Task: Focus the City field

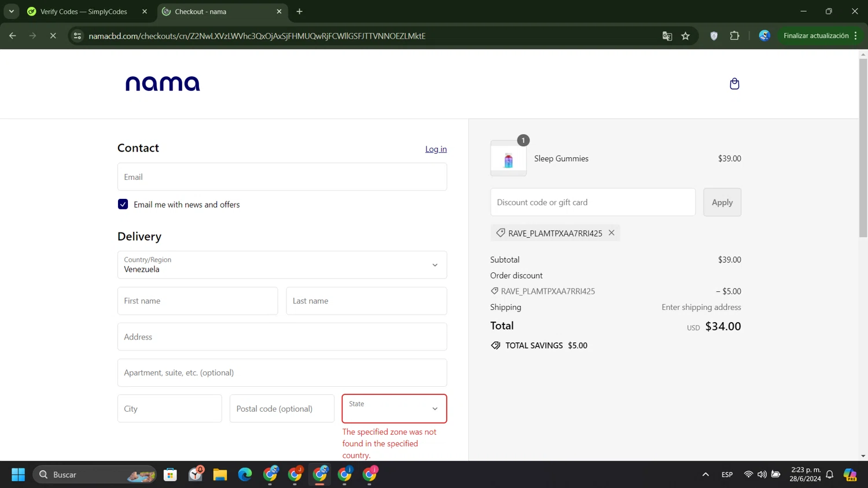Action: click(x=170, y=409)
